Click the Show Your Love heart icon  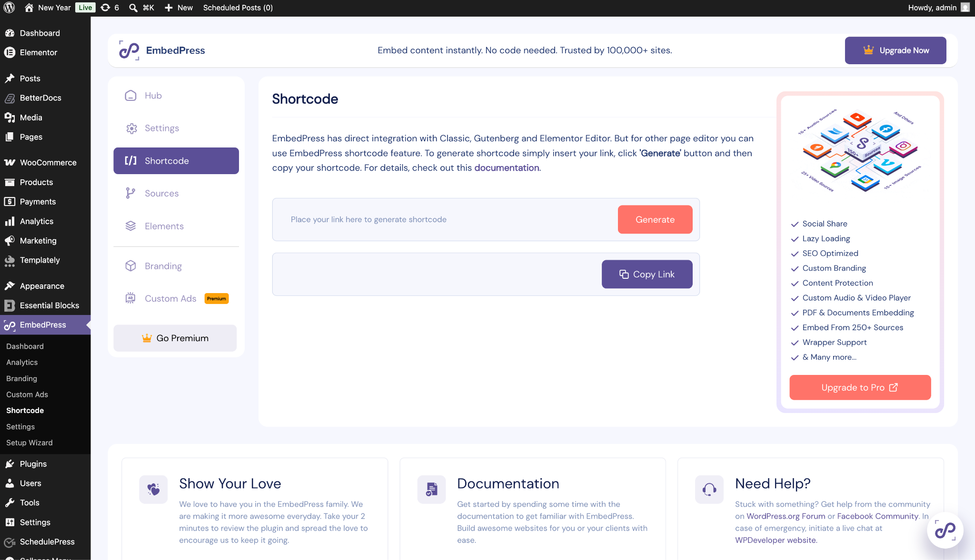153,490
